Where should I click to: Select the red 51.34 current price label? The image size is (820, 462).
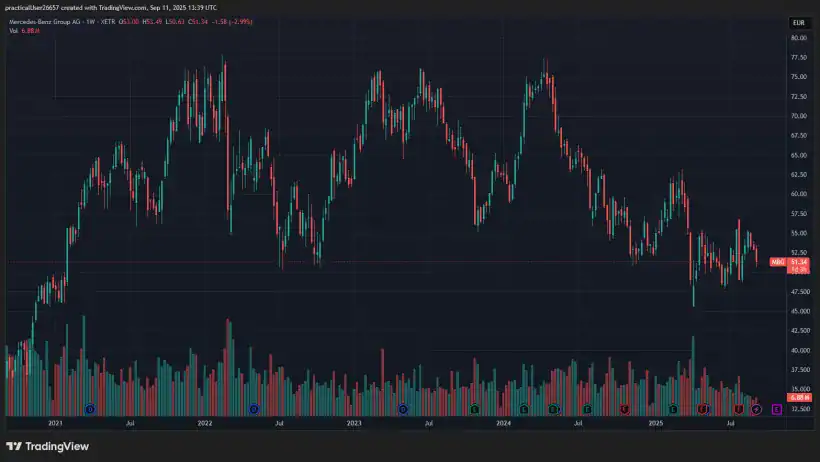(798, 262)
